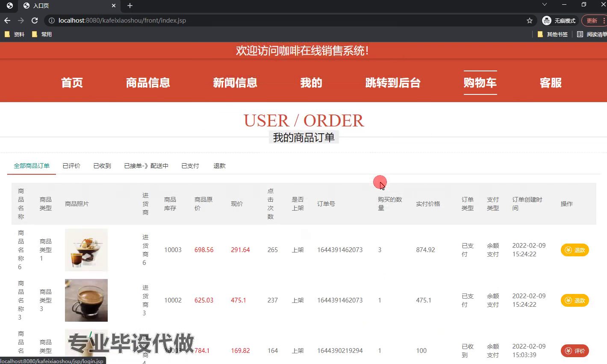Reload the page with refresh icon
Screen dimensions: 607x364
[35, 21]
